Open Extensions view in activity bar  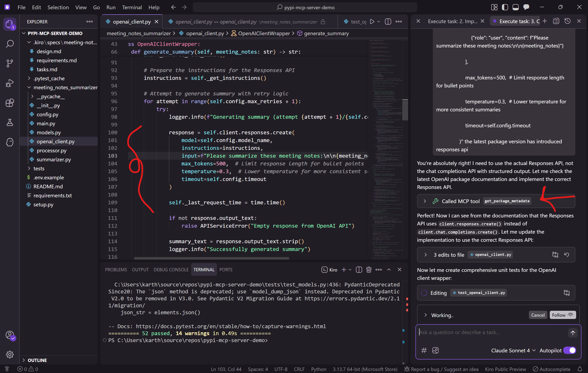pos(10,103)
